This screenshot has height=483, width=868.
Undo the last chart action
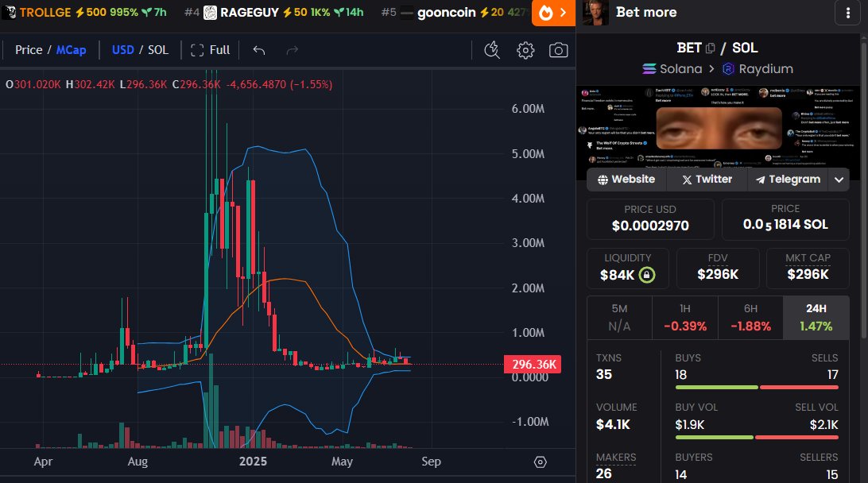[x=259, y=50]
